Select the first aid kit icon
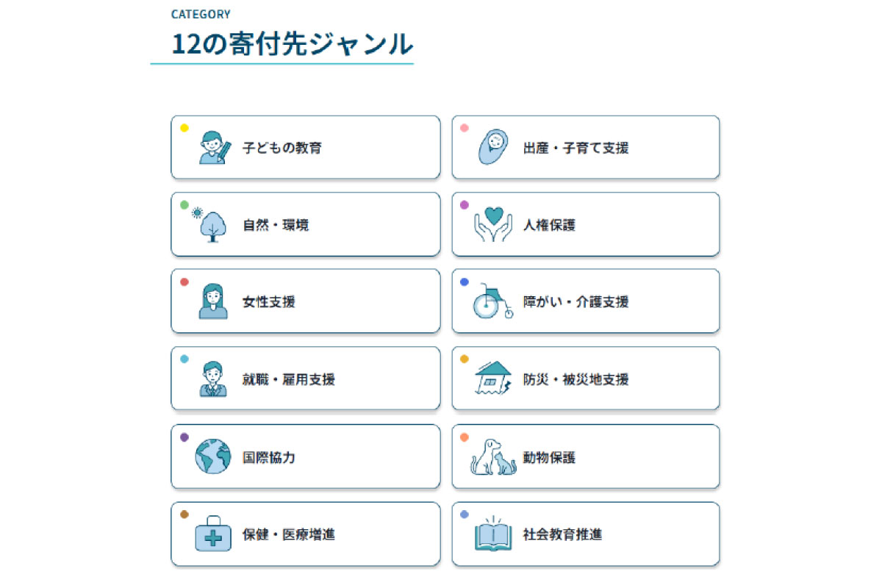This screenshot has width=882, height=588. click(213, 534)
